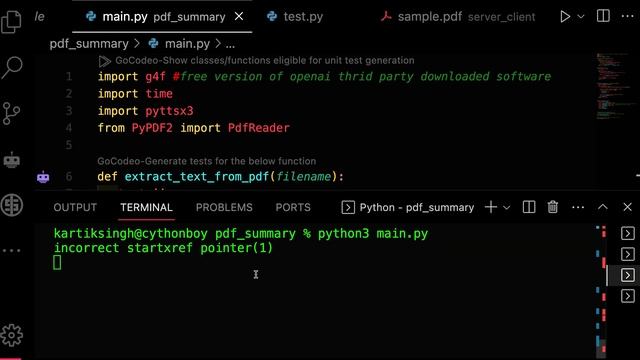The height and width of the screenshot is (360, 640).
Task: Select the fourth terminal in the terminal list
Action: pyautogui.click(x=628, y=296)
